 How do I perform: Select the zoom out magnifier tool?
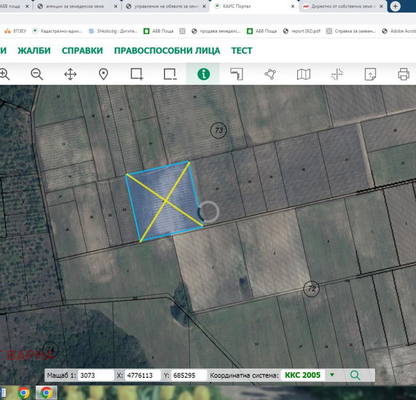[x=37, y=74]
